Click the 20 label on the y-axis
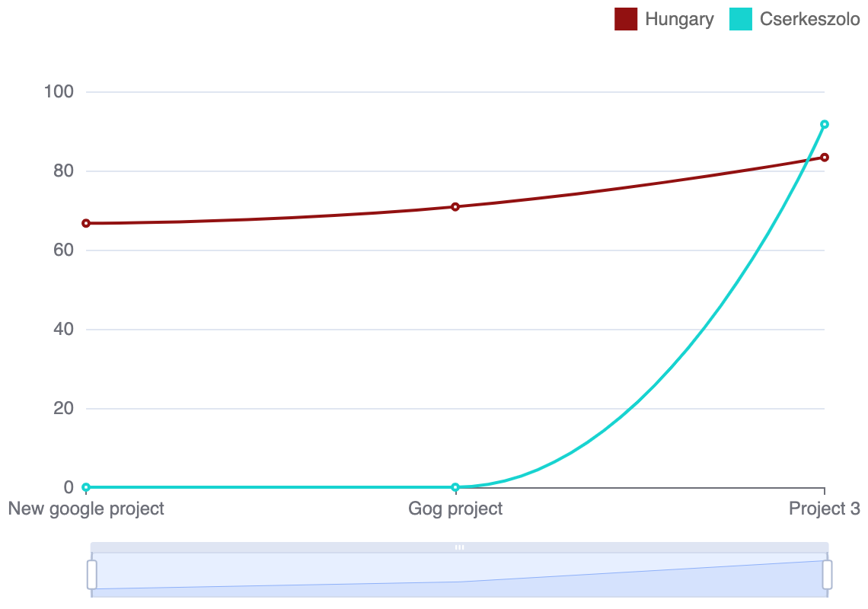 pos(64,409)
